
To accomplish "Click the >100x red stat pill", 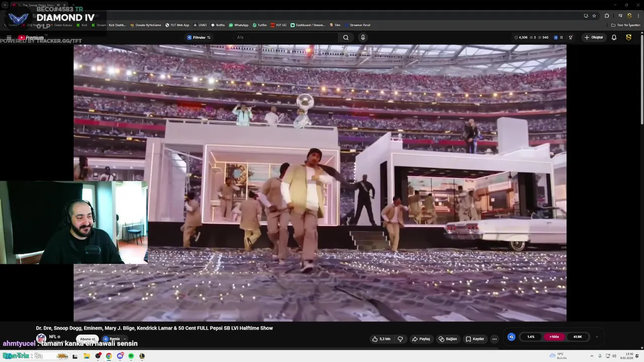I will [x=554, y=337].
